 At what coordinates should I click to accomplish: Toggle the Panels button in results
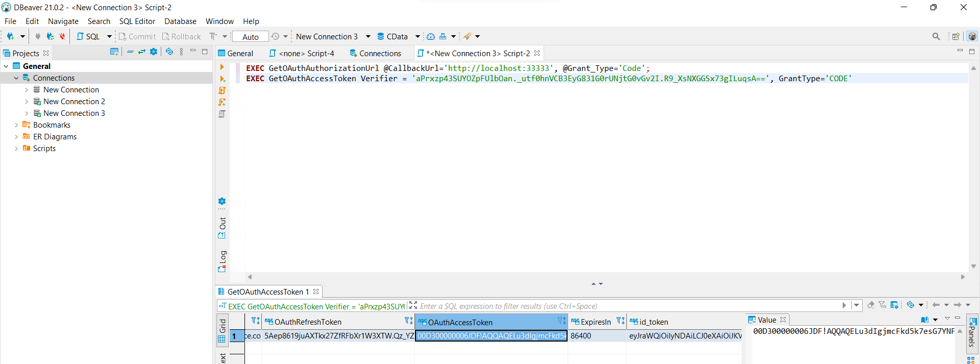pyautogui.click(x=972, y=333)
